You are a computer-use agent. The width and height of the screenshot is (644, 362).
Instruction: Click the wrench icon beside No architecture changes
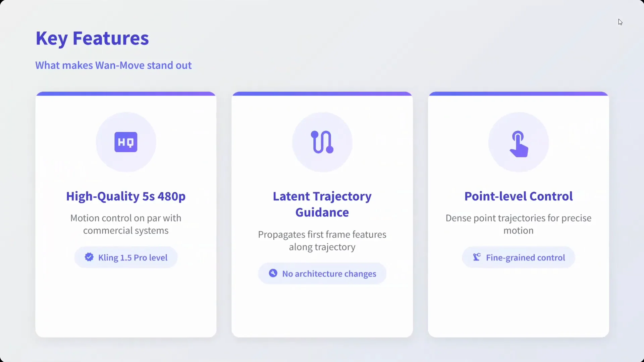click(x=273, y=273)
